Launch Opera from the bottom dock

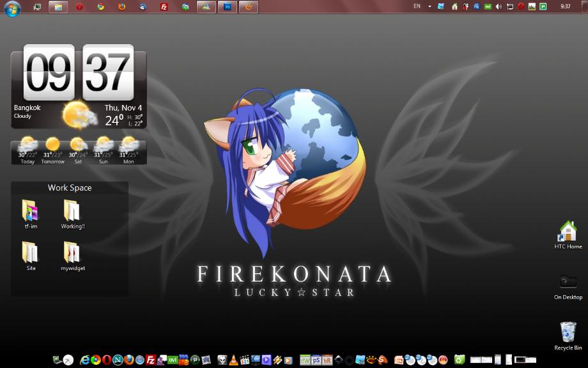107,360
